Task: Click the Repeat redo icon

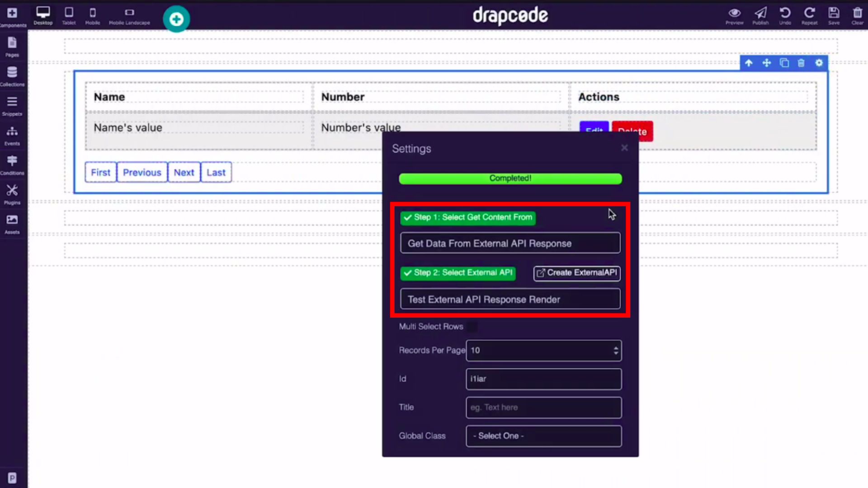Action: coord(809,15)
